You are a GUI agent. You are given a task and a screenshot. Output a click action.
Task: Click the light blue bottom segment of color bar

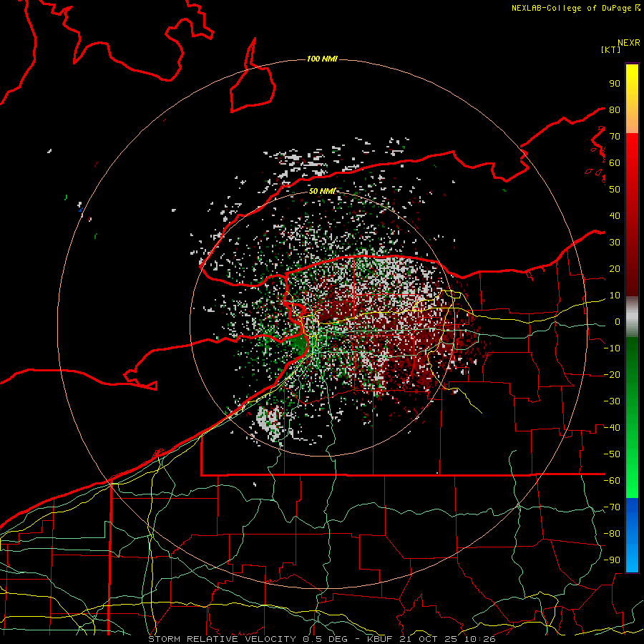click(632, 560)
